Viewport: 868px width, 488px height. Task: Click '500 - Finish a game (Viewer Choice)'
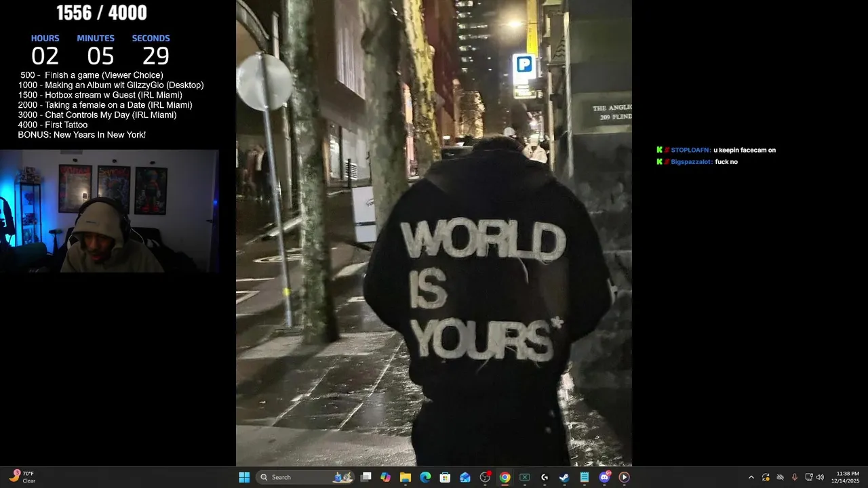pos(92,75)
